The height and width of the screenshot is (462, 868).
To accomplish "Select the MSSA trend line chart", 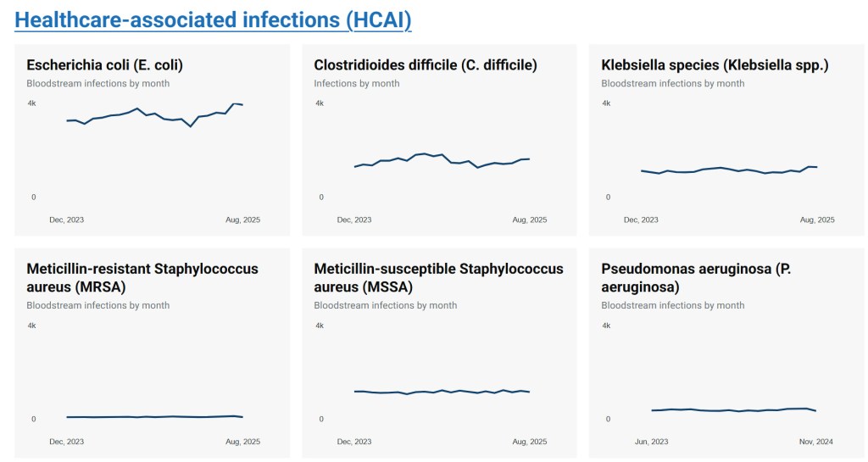I will 442,392.
